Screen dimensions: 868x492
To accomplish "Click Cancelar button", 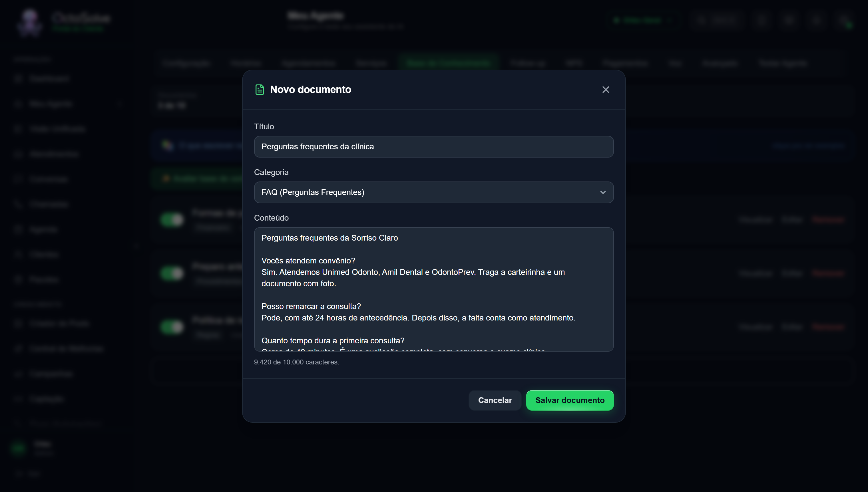I will pyautogui.click(x=495, y=400).
